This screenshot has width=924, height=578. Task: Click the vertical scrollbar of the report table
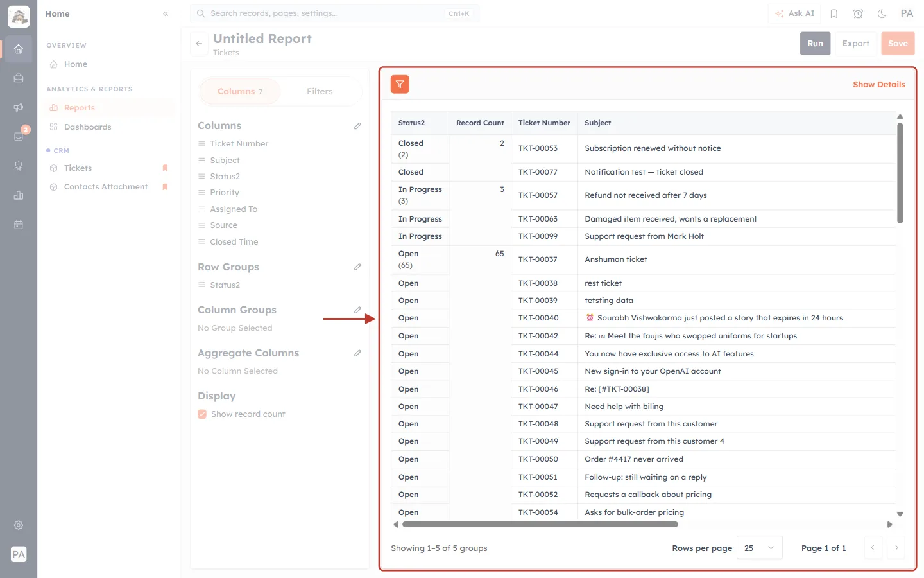pos(900,173)
